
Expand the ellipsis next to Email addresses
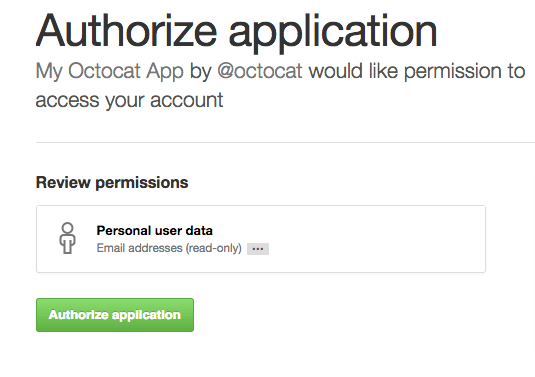(258, 249)
